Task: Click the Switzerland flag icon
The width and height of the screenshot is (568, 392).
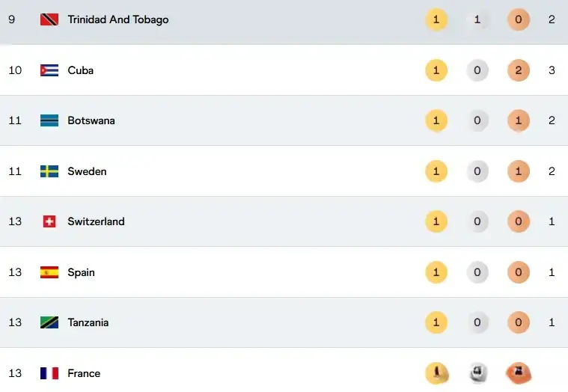Action: point(49,221)
